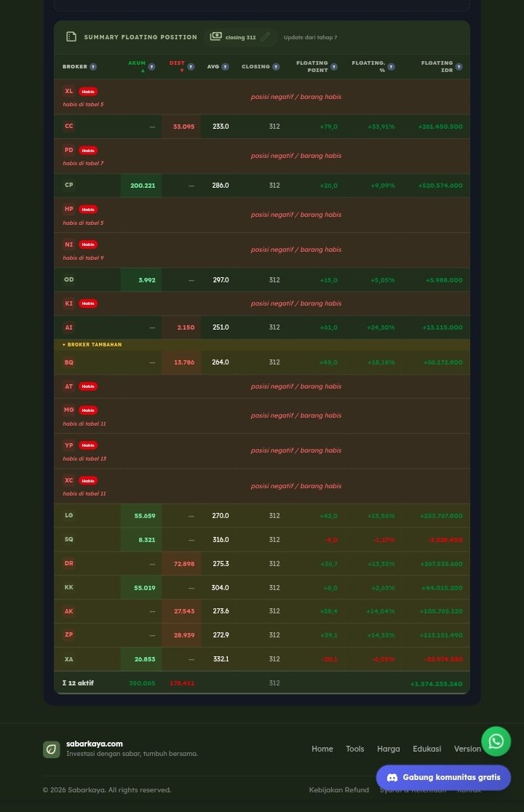Click DIST value 72.898 in DR row
The width and height of the screenshot is (524, 812).
pos(184,564)
